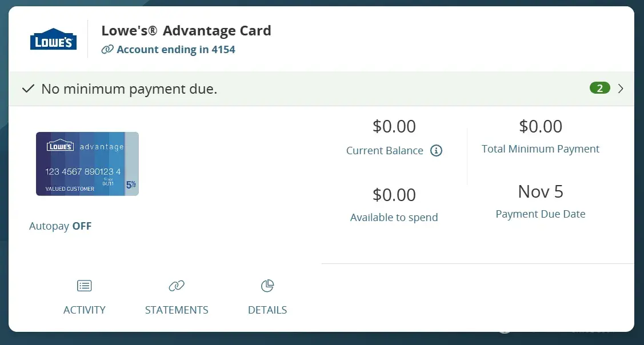
Task: Click the Lowe's logo
Action: pos(53,39)
